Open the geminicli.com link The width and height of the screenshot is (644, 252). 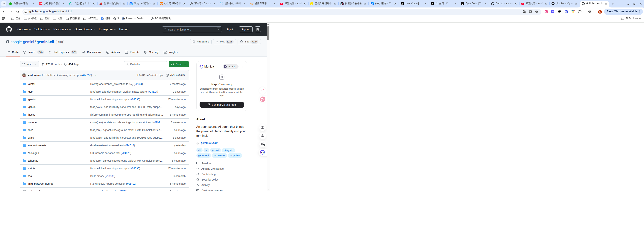pos(209,143)
